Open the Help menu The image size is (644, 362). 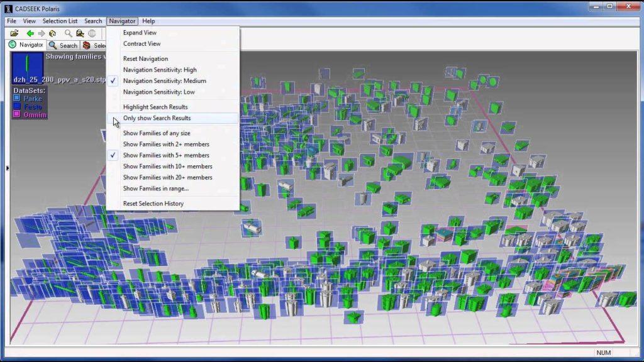pyautogui.click(x=148, y=21)
